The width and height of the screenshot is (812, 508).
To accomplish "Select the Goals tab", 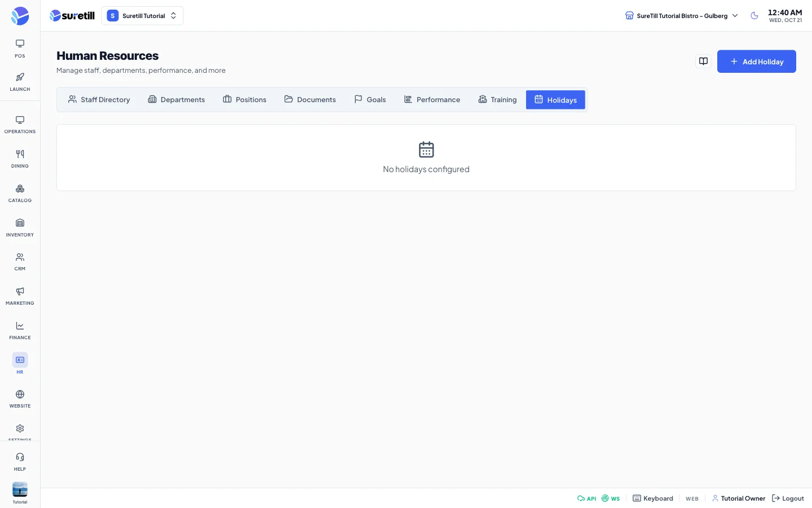I will [x=370, y=100].
